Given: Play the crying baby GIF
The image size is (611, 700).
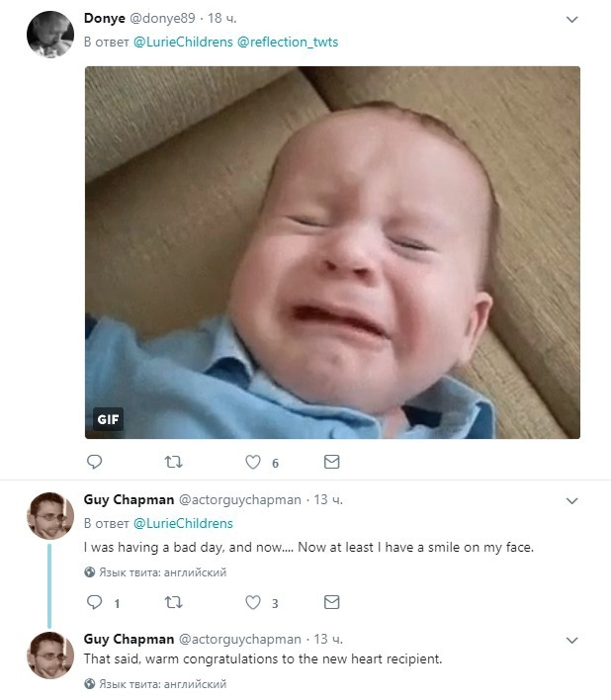Looking at the screenshot, I should click(x=332, y=252).
